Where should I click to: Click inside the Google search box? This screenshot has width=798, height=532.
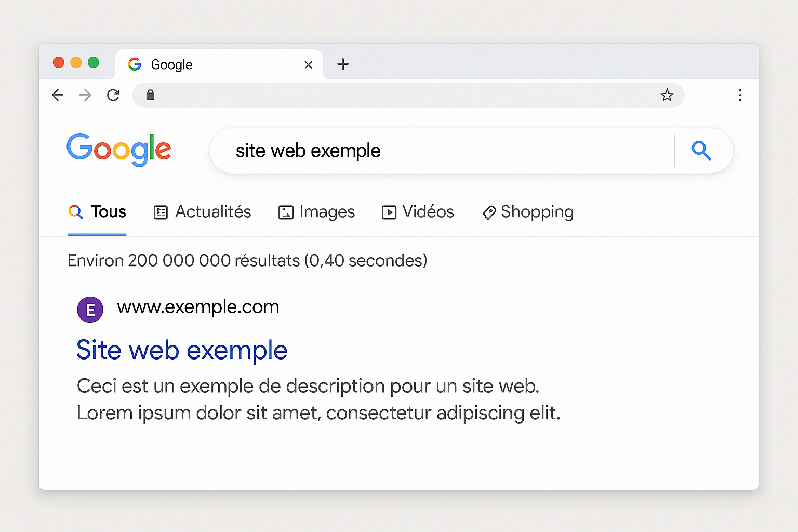[442, 151]
